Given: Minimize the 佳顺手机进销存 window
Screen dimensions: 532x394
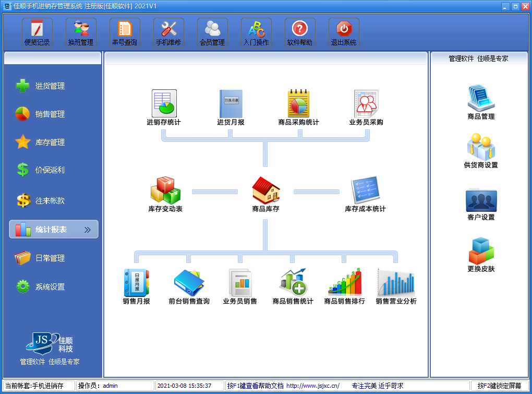Looking at the screenshot, I should [x=505, y=6].
